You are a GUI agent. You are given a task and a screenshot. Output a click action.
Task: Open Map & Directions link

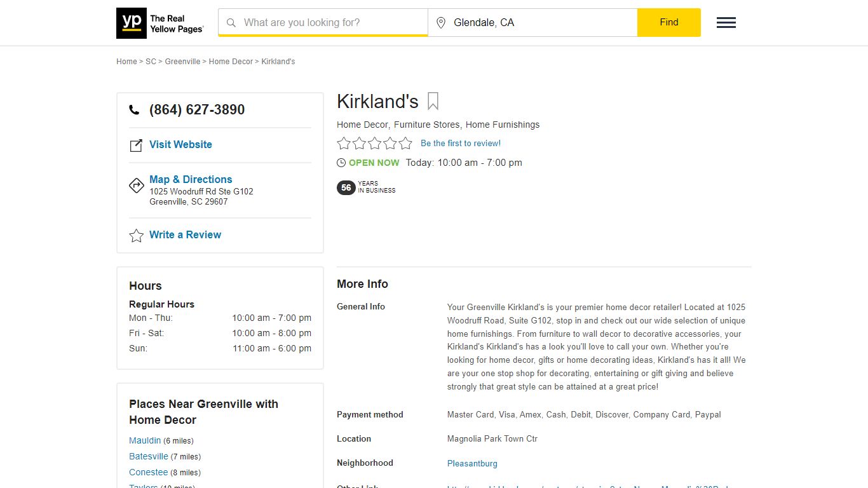191,179
